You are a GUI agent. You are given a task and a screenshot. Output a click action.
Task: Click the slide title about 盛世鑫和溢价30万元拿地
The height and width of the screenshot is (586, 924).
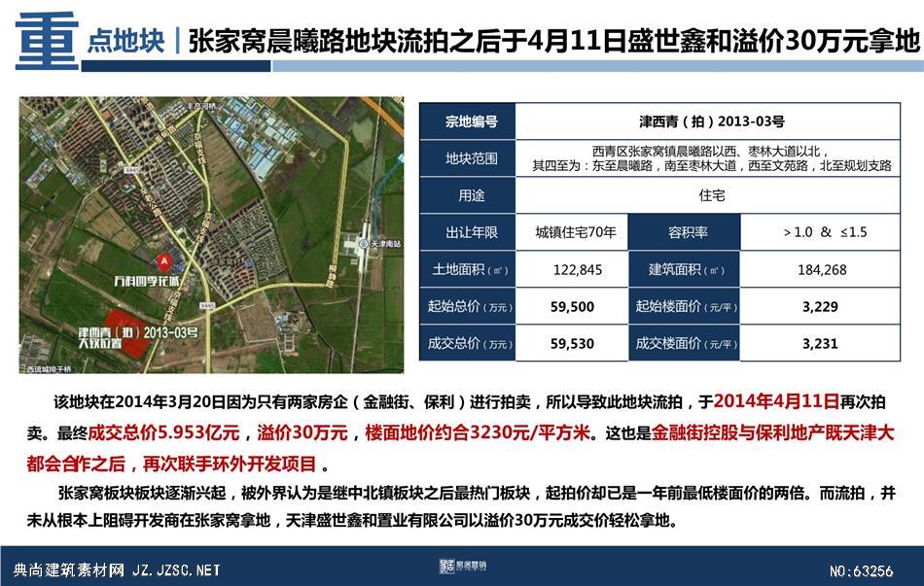(554, 41)
